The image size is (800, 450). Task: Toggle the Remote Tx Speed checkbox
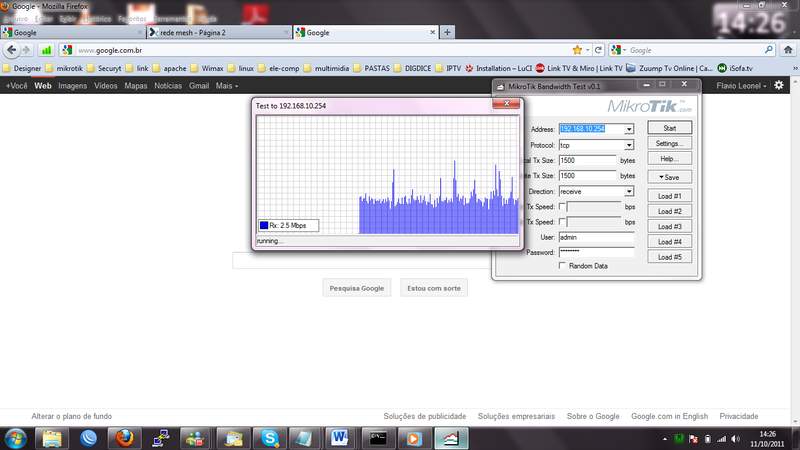[562, 222]
